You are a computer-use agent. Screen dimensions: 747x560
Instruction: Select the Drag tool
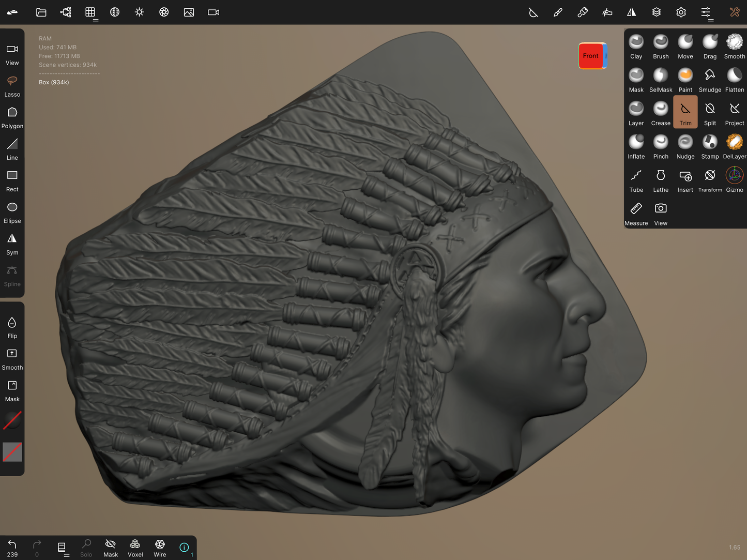click(710, 47)
